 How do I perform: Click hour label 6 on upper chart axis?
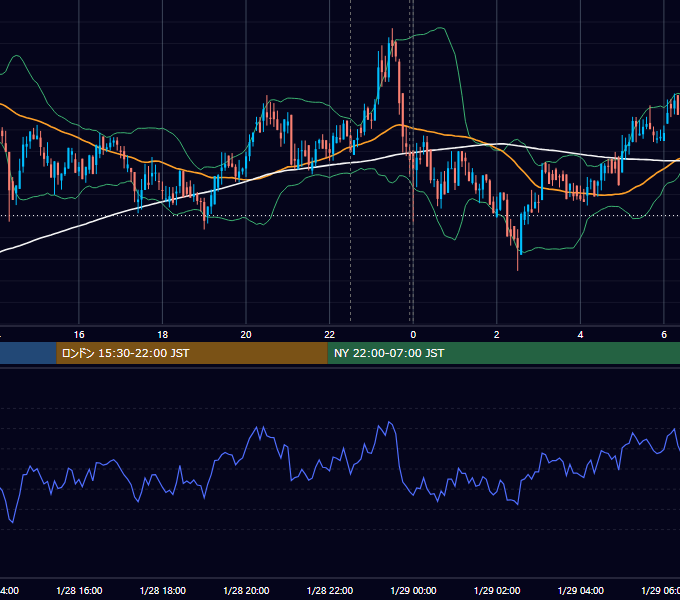[664, 334]
